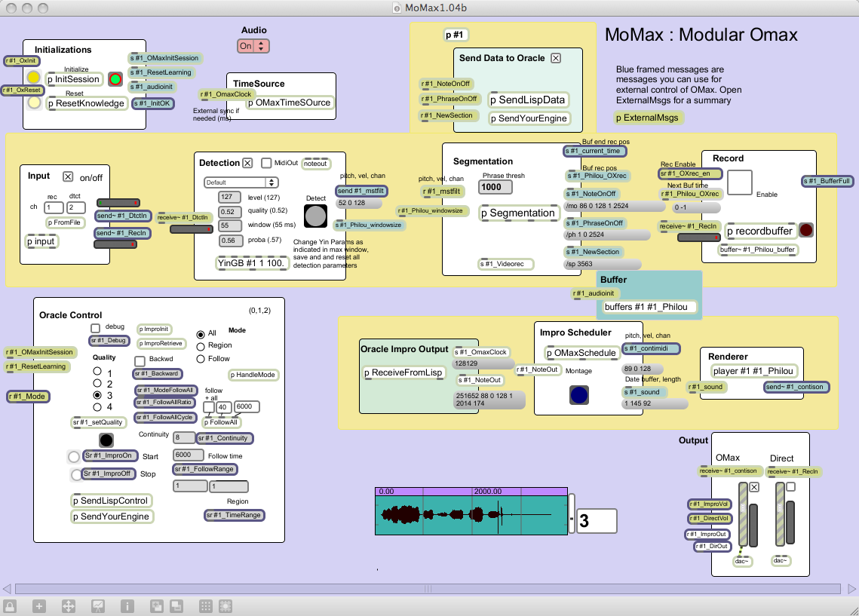Open the inspector info icon
Screen dimensions: 859x616
(127, 606)
